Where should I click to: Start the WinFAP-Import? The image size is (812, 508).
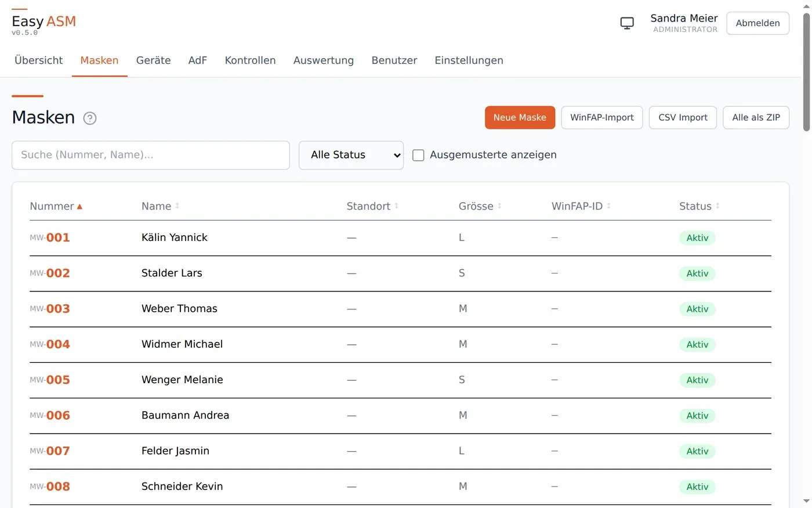pyautogui.click(x=602, y=117)
